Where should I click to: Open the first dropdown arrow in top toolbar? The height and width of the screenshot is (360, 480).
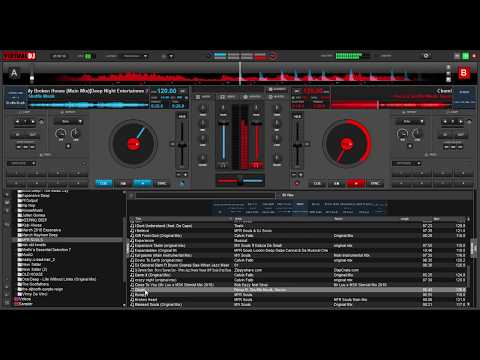[x=145, y=56]
